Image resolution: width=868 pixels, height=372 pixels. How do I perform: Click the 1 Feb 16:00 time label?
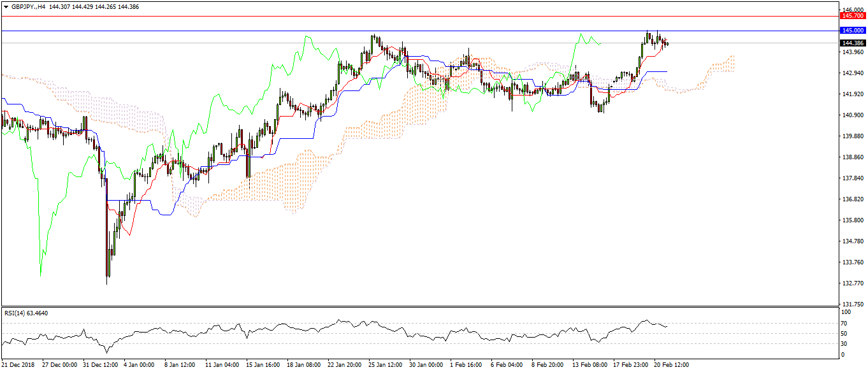pyautogui.click(x=467, y=365)
